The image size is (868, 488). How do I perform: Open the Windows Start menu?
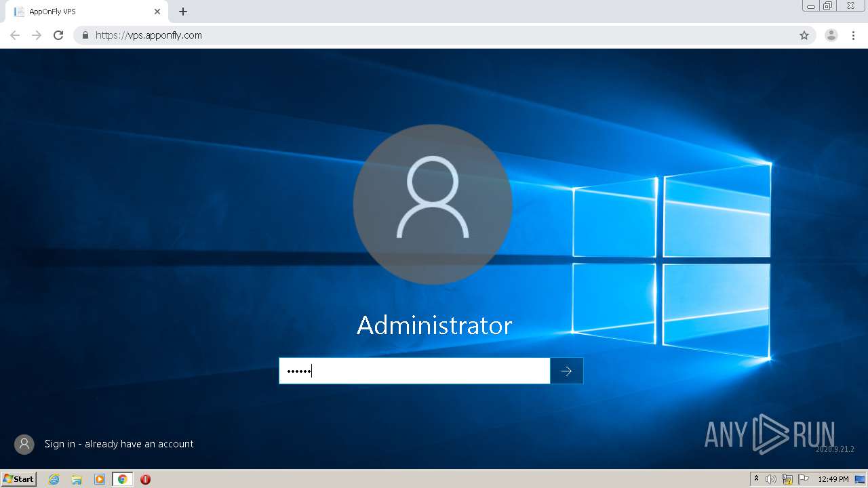click(x=19, y=479)
